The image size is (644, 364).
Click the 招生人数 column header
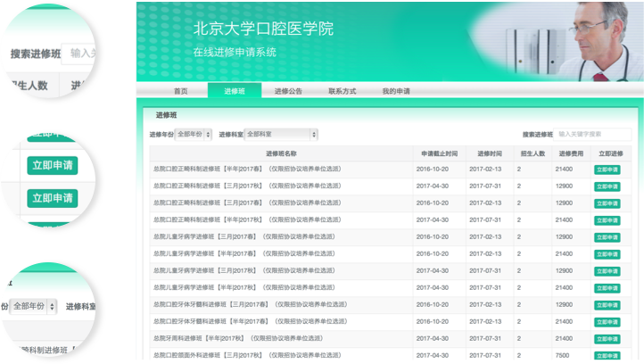[533, 153]
